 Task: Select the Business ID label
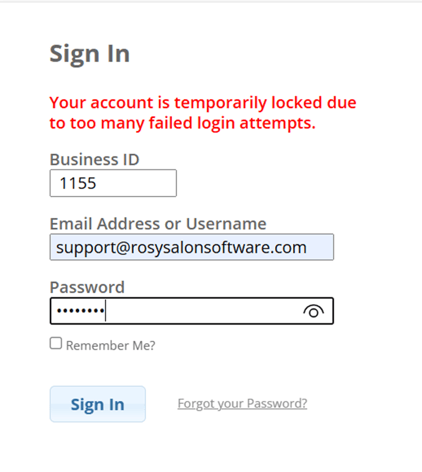94,159
